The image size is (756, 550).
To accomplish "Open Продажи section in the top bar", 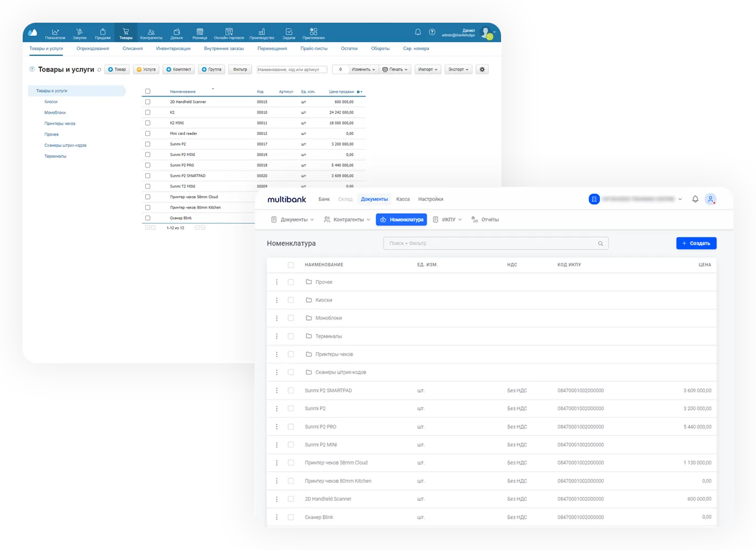I will 103,33.
